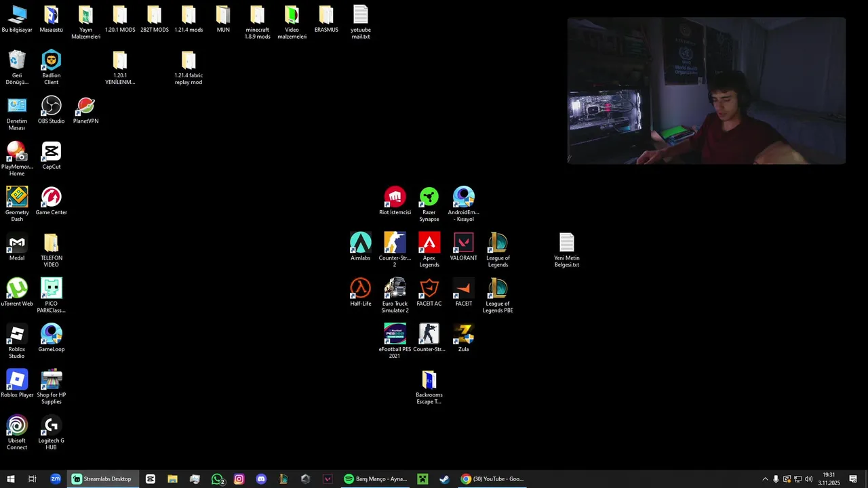
Task: Open Steam from the taskbar
Action: 444,479
